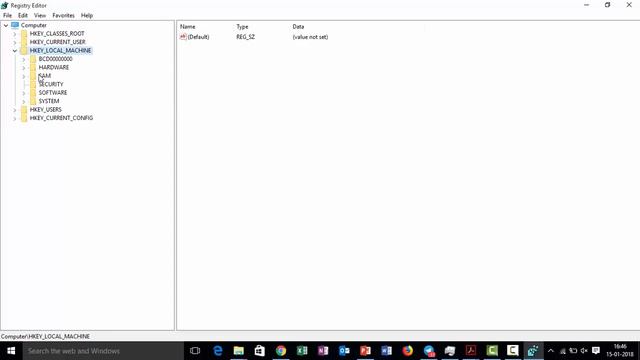This screenshot has height=360, width=640.
Task: Open Excel from the taskbar
Action: click(x=302, y=351)
